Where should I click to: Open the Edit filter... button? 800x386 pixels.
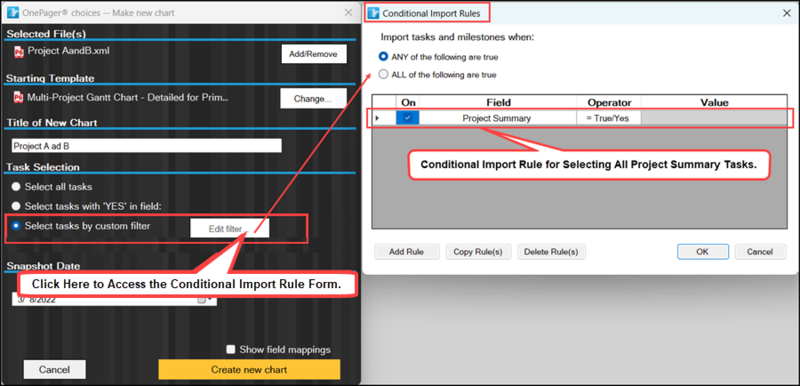[230, 229]
